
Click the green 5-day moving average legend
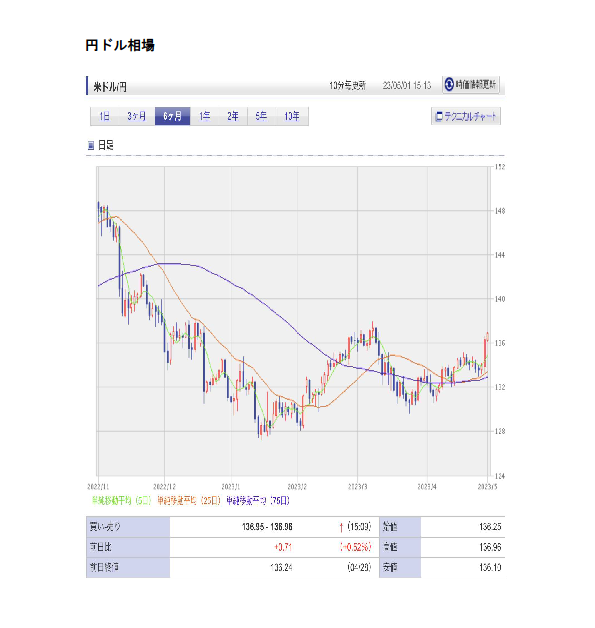tap(121, 500)
